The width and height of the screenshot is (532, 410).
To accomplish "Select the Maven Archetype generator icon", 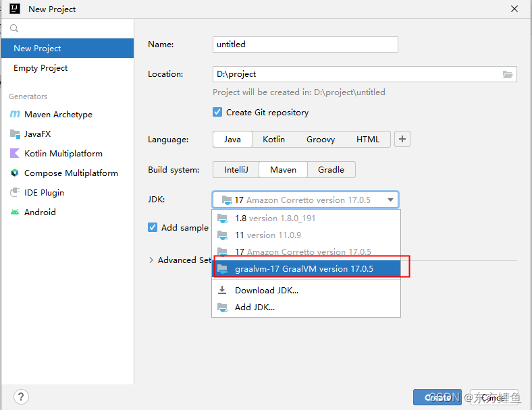I will coord(15,114).
